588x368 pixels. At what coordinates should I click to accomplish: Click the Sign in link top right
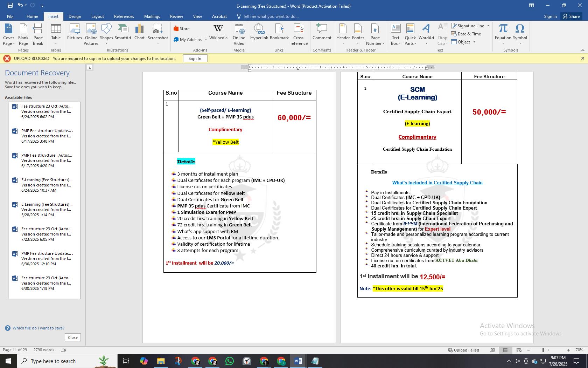pyautogui.click(x=550, y=16)
